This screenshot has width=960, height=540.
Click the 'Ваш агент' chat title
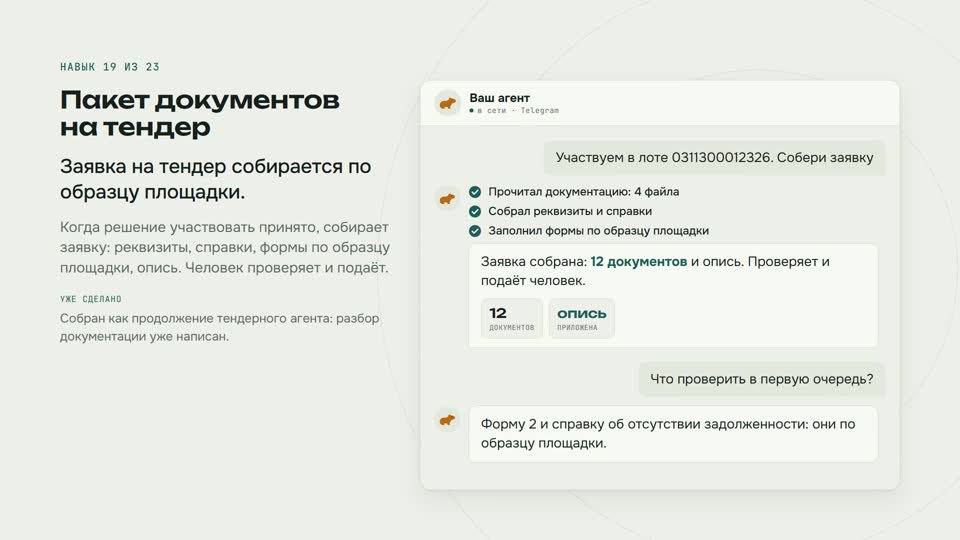coord(500,98)
